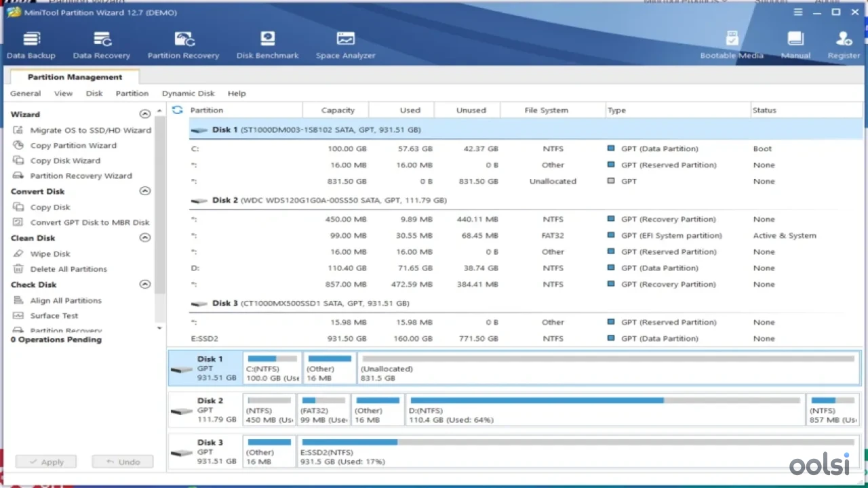Click the Disk 2 drive icon in the disk map
Viewport: 868px width, 488px height.
[182, 411]
